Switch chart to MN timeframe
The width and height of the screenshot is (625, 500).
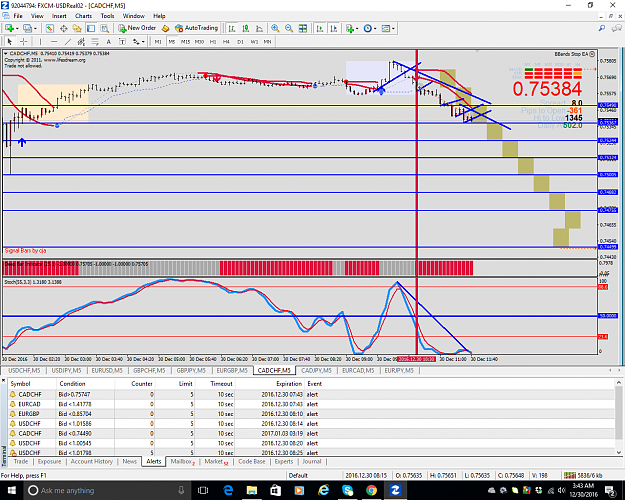[267, 41]
